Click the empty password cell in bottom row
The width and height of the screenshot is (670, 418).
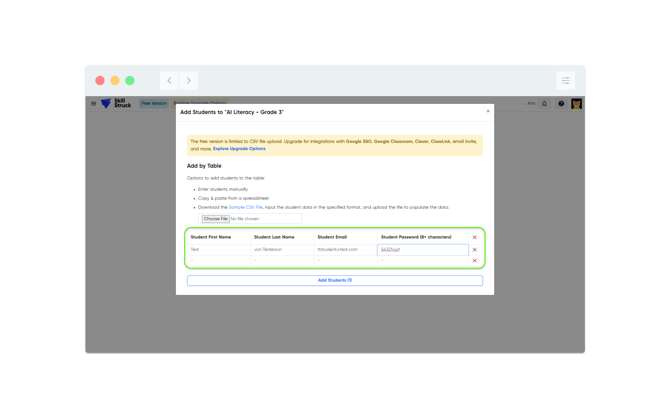click(423, 261)
